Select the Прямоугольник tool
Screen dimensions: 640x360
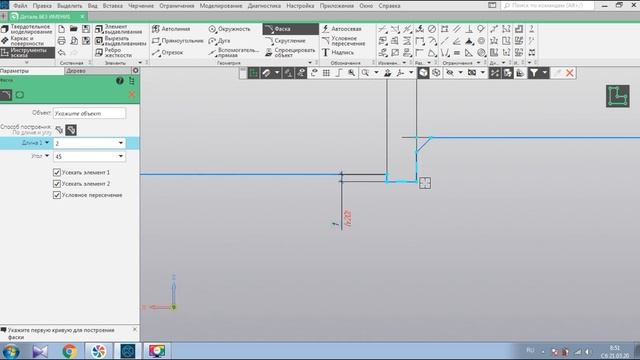coord(178,41)
